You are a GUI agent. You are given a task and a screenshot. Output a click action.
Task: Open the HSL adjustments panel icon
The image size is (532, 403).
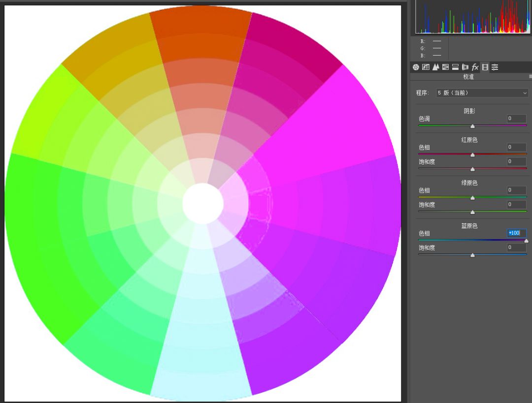445,67
